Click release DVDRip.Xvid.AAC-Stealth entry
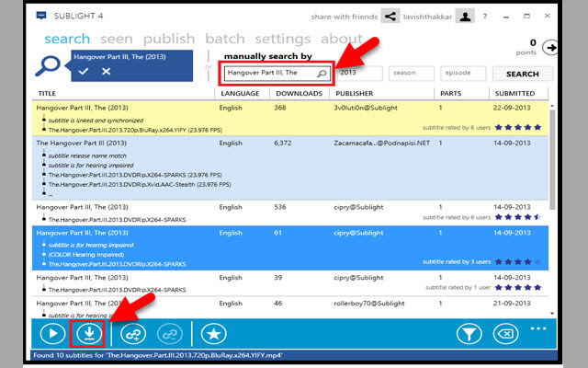Viewport: 588px width, 368px height. (x=140, y=184)
